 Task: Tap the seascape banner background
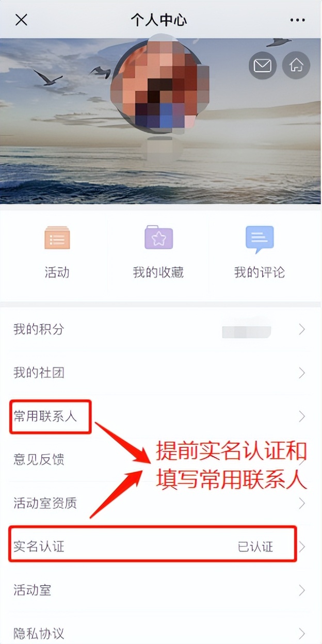(57, 155)
